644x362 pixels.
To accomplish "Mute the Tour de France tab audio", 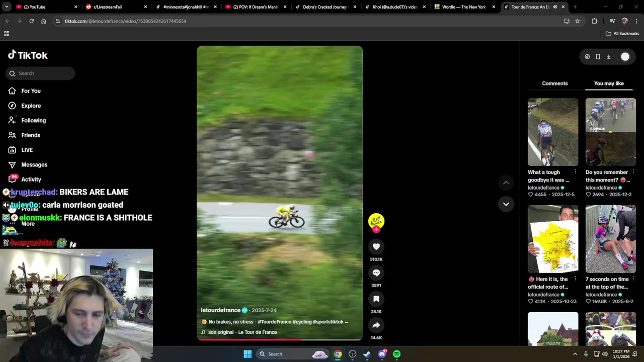I will pos(555,7).
